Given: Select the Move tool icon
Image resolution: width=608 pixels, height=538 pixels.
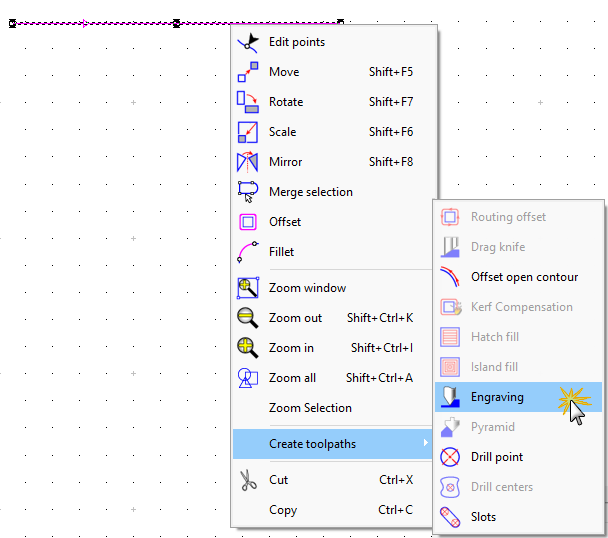Looking at the screenshot, I should coord(247,72).
